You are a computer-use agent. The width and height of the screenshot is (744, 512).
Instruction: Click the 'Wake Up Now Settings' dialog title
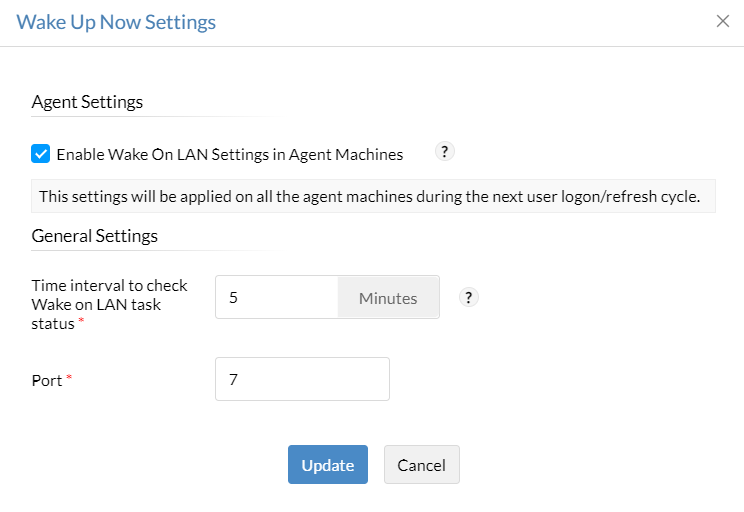click(x=116, y=22)
